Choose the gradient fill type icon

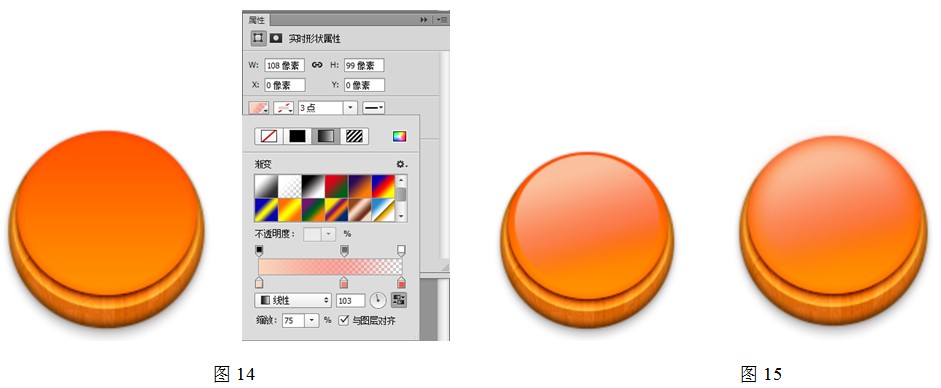(x=326, y=136)
